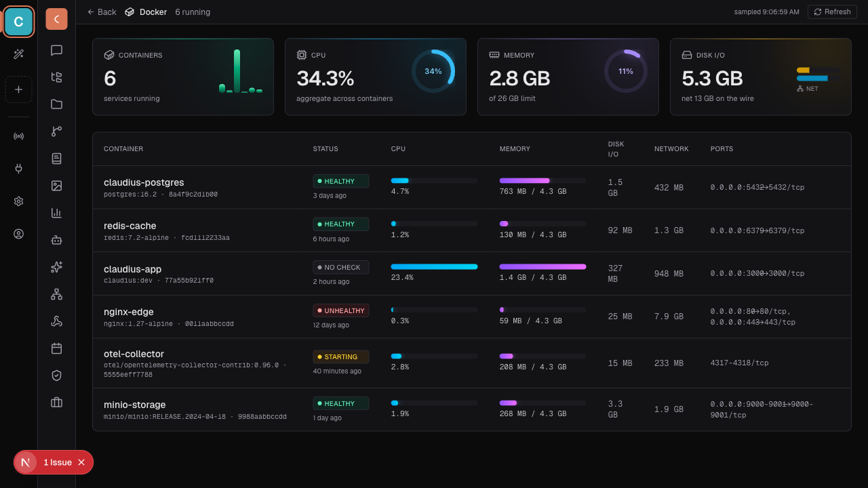
Task: Open the calendar icon in sidebar
Action: (x=56, y=348)
